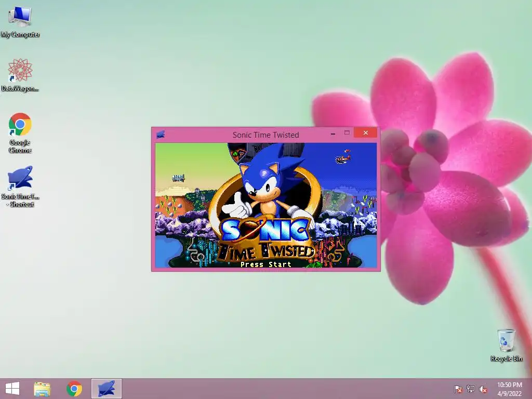Click the game window's title bar icon
The width and height of the screenshot is (532, 399).
161,135
